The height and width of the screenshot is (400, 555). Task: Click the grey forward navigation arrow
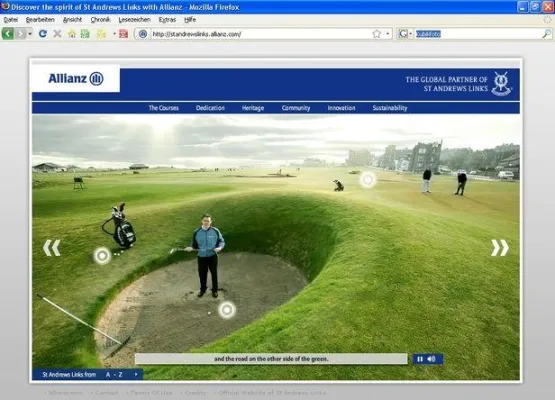coord(20,34)
